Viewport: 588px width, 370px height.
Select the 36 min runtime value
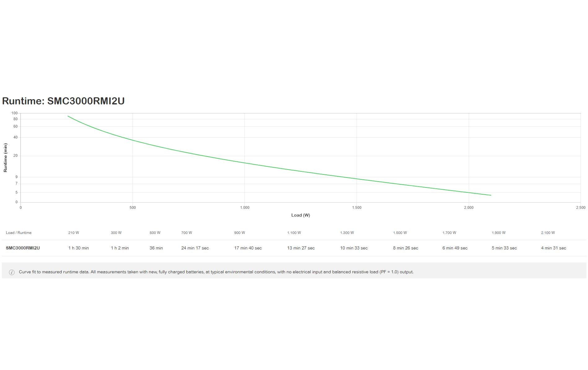(x=156, y=248)
